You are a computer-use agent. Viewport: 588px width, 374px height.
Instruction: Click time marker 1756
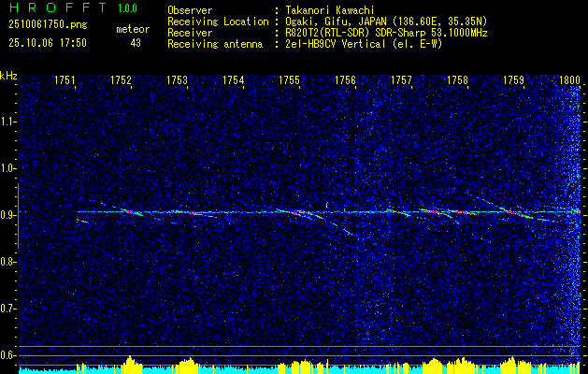pos(345,79)
